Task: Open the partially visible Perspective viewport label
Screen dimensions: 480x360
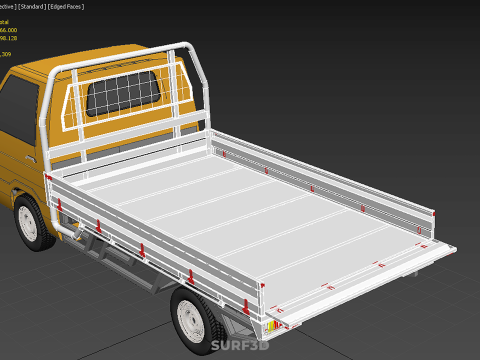Action: tap(8, 6)
